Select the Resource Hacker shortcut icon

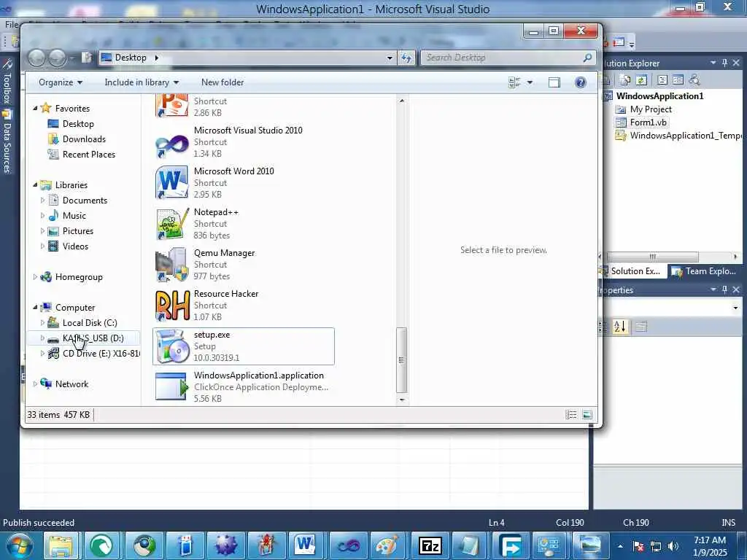click(x=172, y=306)
